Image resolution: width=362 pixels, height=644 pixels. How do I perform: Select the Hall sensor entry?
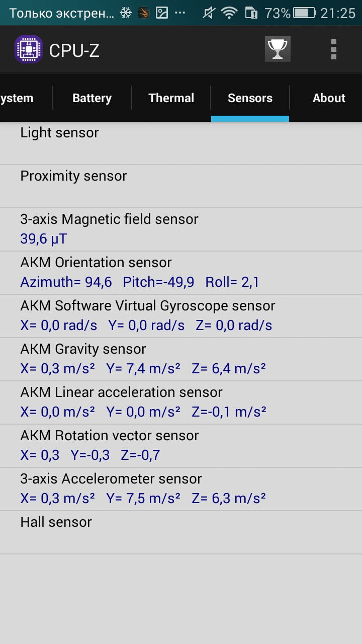[x=181, y=532]
